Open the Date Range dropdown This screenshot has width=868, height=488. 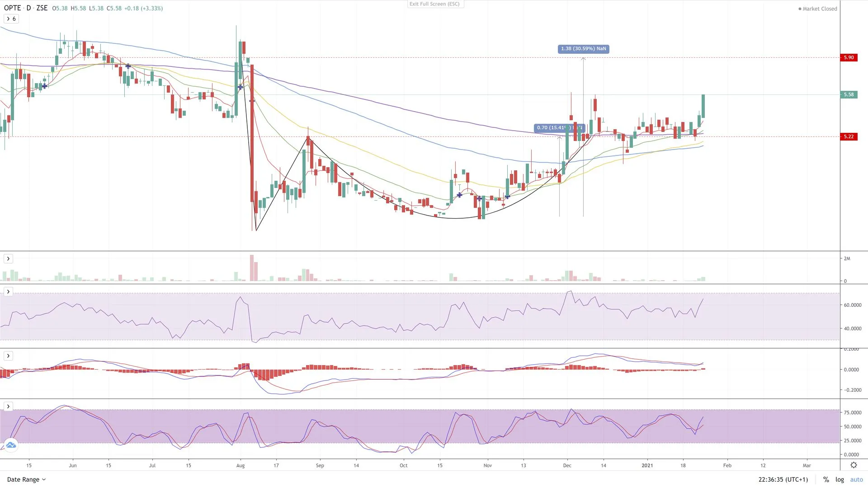point(26,479)
